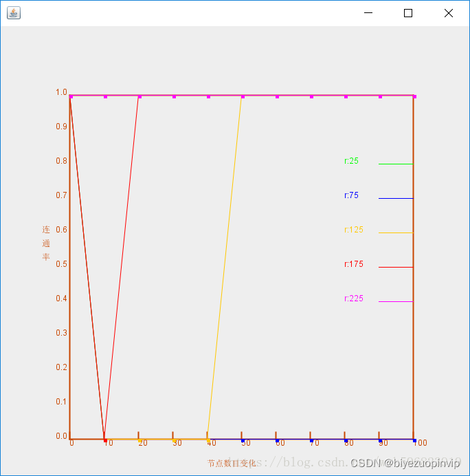Click the red r:175 legend label
The height and width of the screenshot is (476, 470).
tap(354, 264)
